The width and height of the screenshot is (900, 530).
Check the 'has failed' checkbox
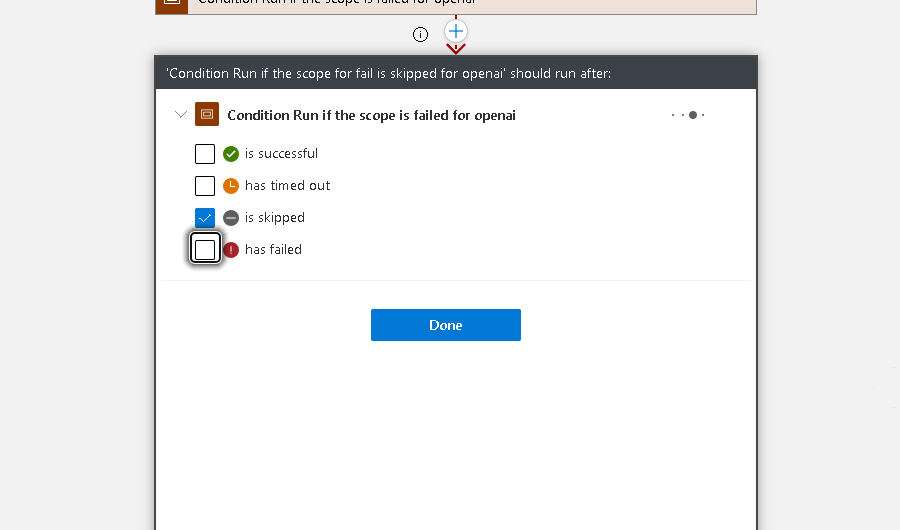coord(205,250)
